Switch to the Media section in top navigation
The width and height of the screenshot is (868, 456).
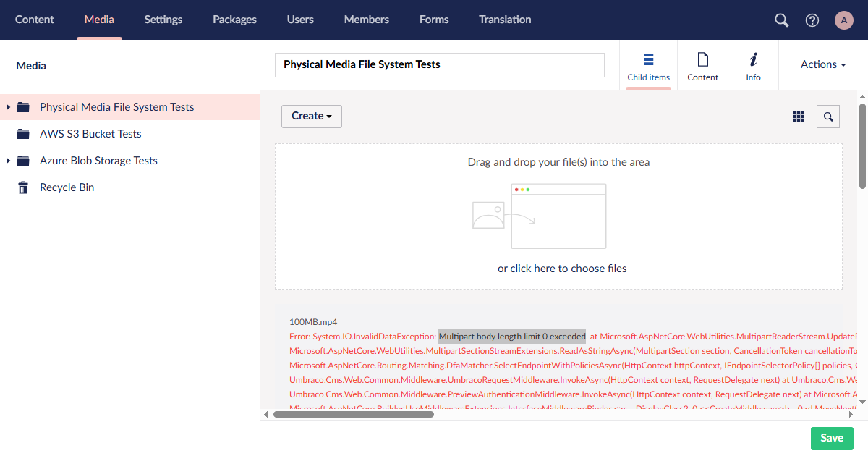pos(99,20)
